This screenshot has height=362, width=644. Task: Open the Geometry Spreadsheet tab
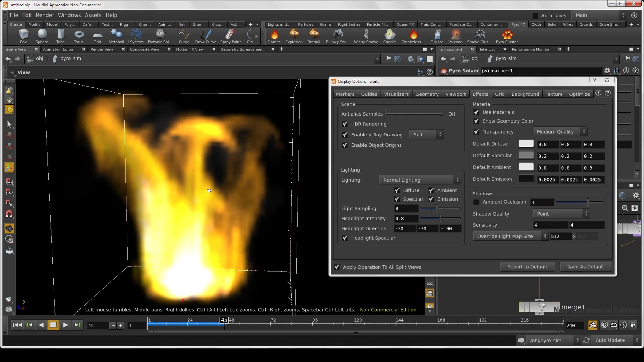[241, 49]
